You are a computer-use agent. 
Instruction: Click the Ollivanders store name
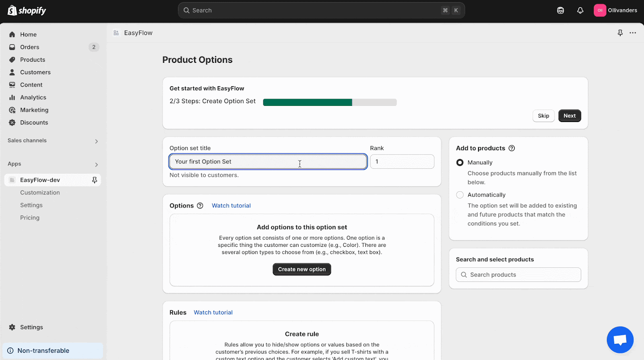pos(622,10)
